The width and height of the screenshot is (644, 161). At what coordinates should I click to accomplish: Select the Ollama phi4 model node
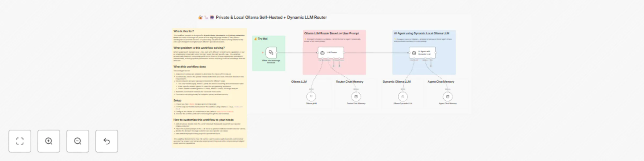click(311, 96)
